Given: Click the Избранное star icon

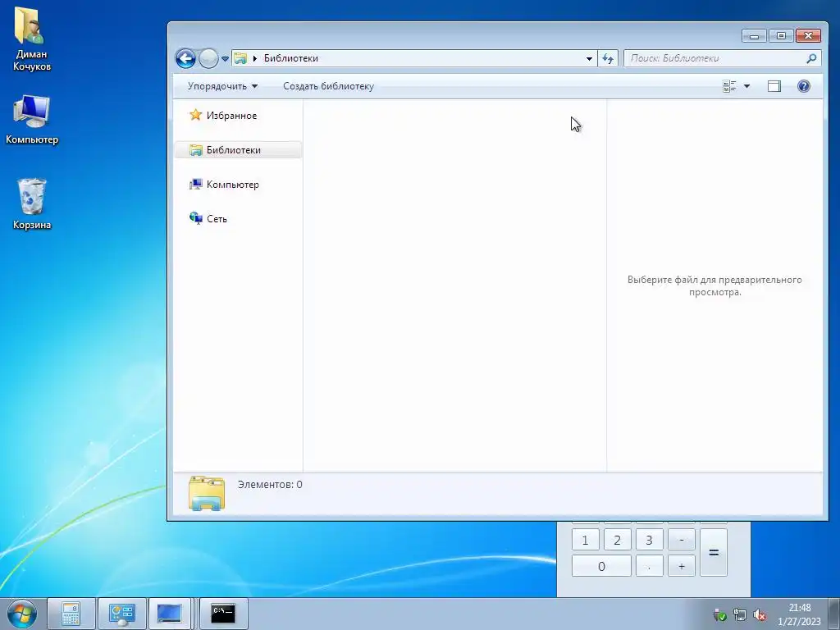Looking at the screenshot, I should coord(195,115).
